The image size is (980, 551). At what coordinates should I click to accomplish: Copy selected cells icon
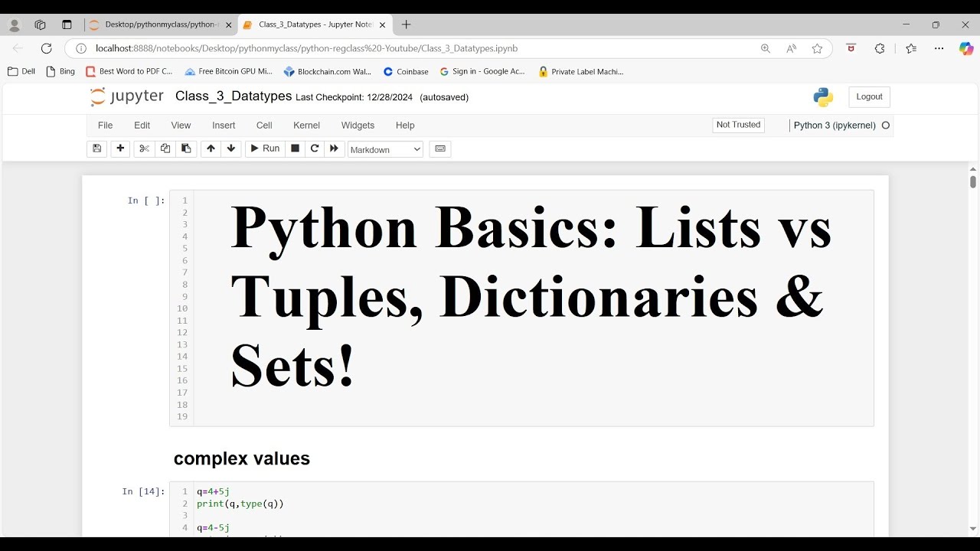[165, 148]
